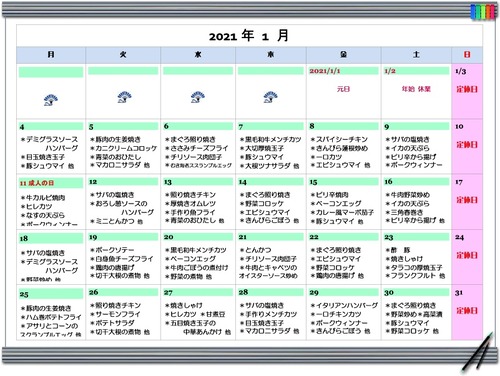Click '定休日' on the 31st
The image size is (500, 376).
pyautogui.click(x=467, y=311)
